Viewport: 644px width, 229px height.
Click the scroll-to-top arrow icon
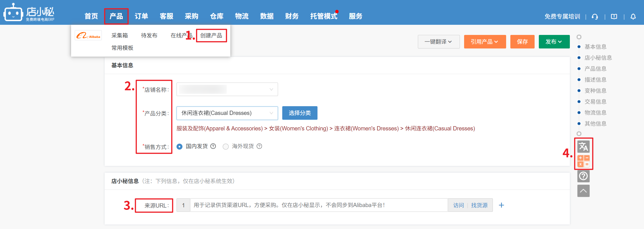tap(583, 191)
